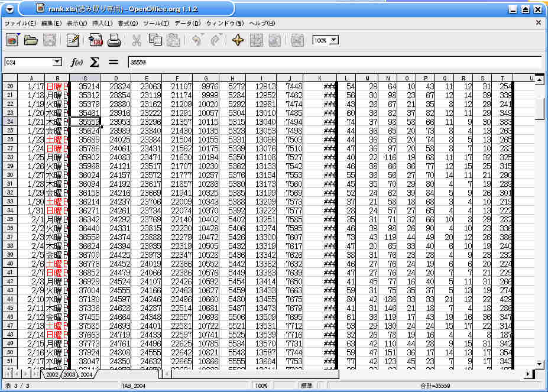Screen dimensions: 548x392
Task: Toggle Edit File mode icon
Action: 73,40
